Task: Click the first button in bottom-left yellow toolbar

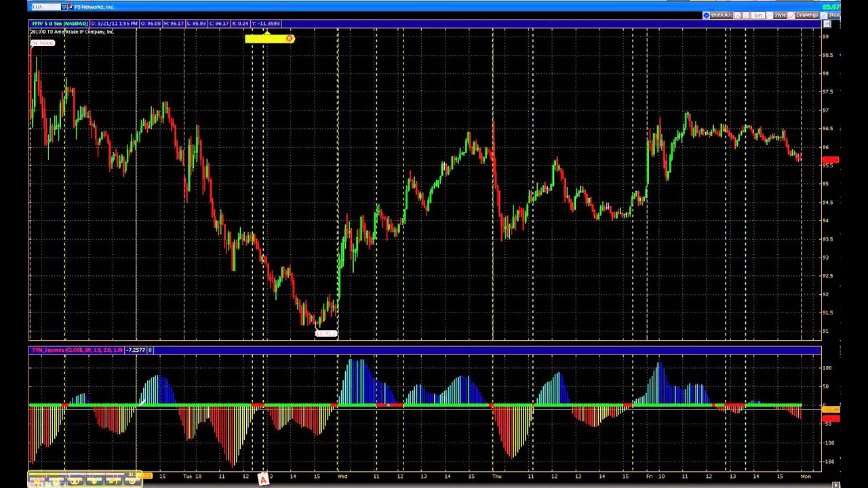Action: click(35, 481)
